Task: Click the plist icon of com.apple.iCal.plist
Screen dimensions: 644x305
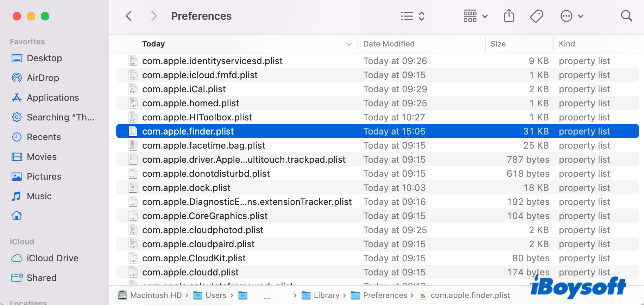Action: coord(133,89)
